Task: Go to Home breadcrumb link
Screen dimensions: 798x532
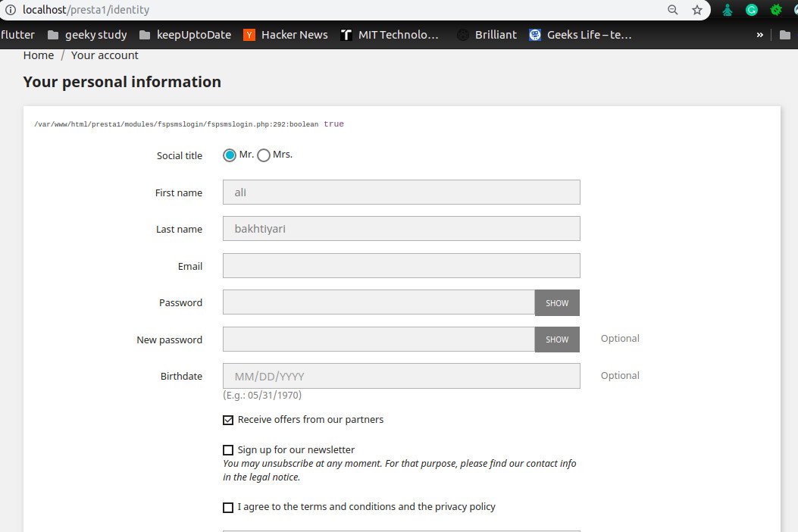Action: (39, 55)
